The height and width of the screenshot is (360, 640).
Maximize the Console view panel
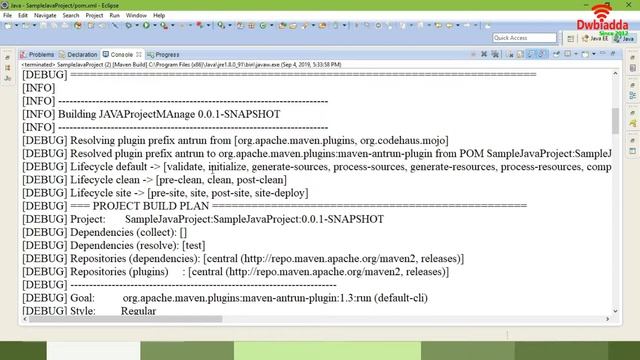613,53
